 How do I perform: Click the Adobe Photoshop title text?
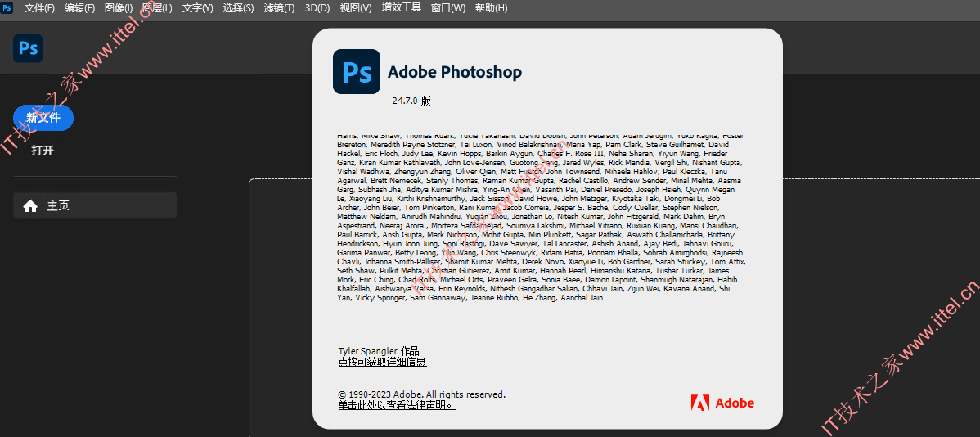pos(454,72)
